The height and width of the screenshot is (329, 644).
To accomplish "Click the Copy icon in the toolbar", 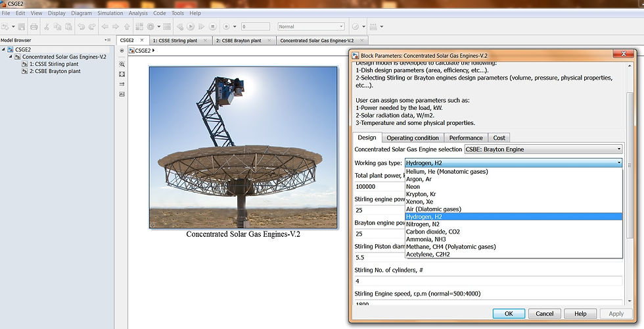I will click(x=58, y=27).
